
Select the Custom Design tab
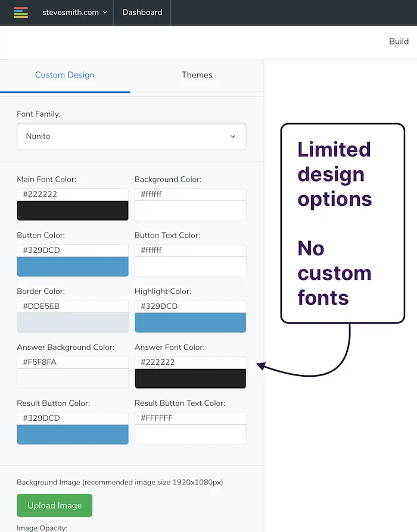[x=64, y=75]
